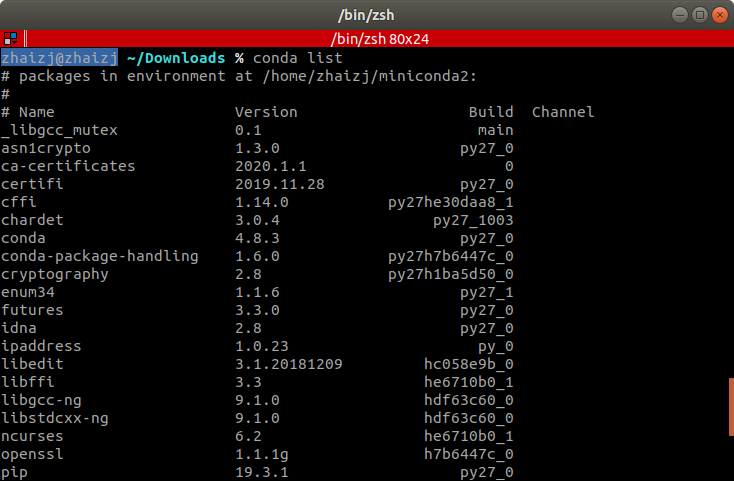Click the conda package name row
This screenshot has width=734, height=481.
(x=23, y=238)
